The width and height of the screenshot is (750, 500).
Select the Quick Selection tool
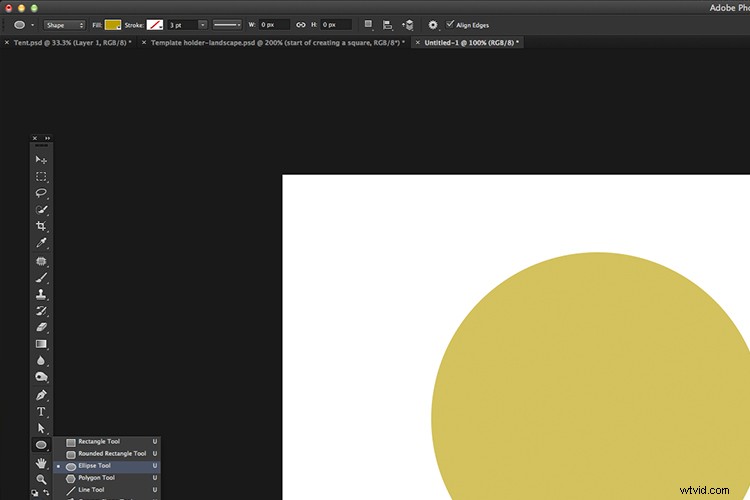[x=41, y=210]
